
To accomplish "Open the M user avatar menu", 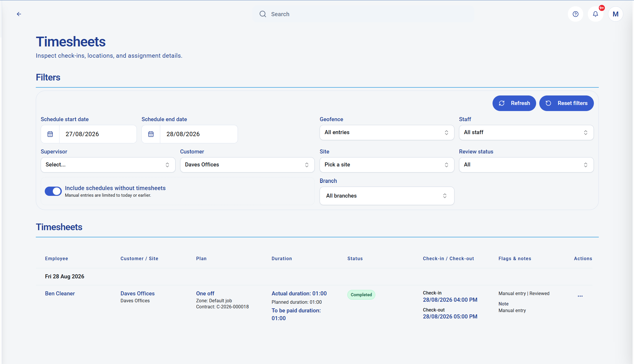I will 615,14.
